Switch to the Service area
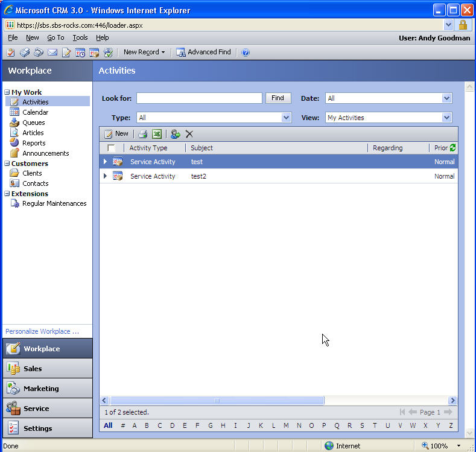 pos(48,409)
